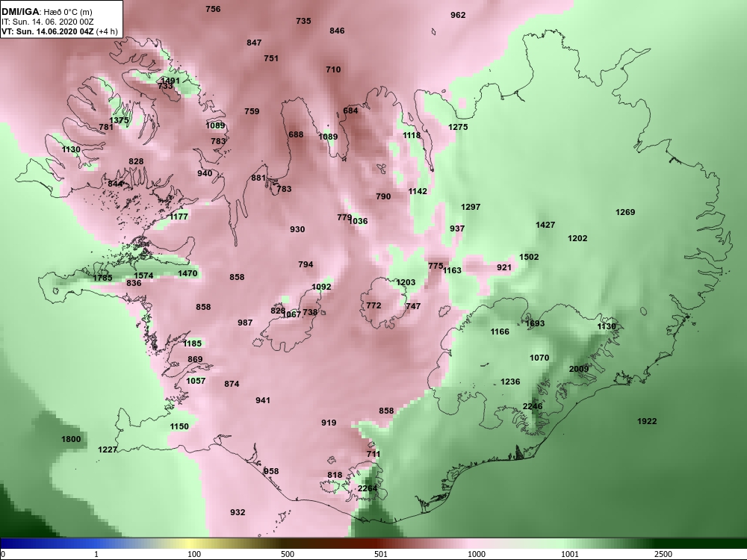Click the map value 688
The width and height of the screenshot is (747, 560).
pos(296,134)
